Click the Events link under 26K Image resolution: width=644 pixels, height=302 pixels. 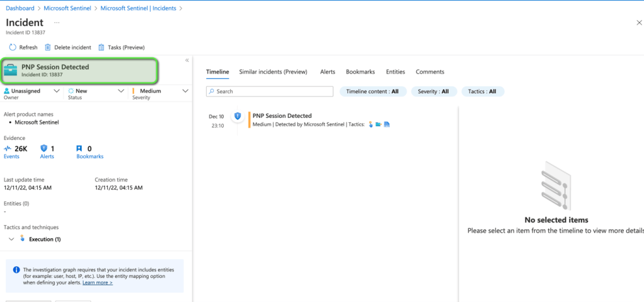coord(11,156)
